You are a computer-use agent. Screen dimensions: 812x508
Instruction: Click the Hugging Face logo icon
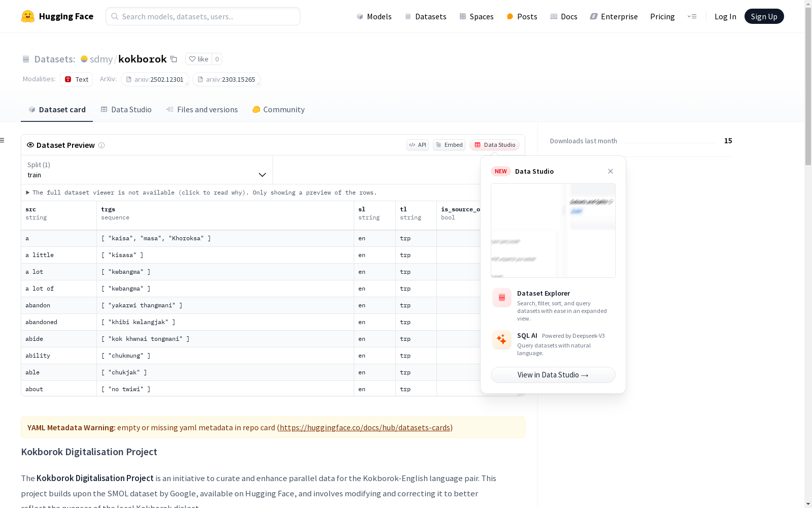pyautogui.click(x=28, y=16)
